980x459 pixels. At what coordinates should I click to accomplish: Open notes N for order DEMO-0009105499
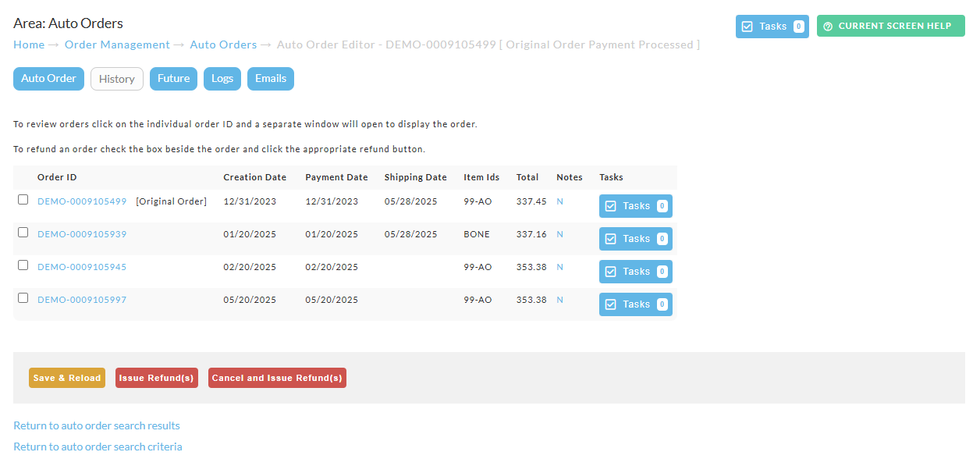click(559, 201)
